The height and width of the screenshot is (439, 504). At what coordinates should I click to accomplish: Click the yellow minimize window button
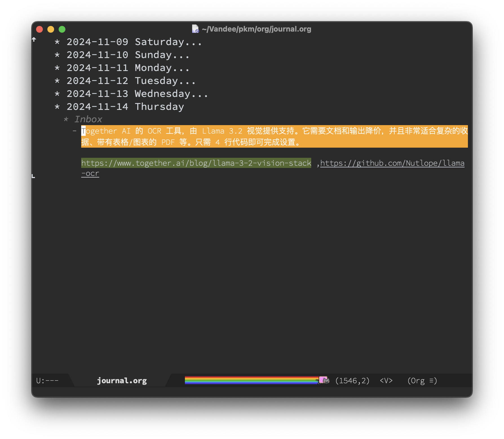(x=51, y=29)
